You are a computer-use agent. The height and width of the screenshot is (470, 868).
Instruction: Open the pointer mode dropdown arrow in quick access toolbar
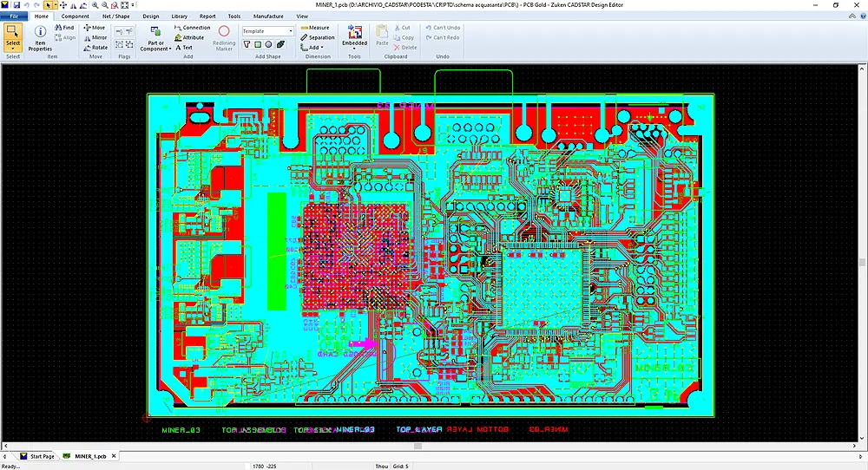(55, 5)
